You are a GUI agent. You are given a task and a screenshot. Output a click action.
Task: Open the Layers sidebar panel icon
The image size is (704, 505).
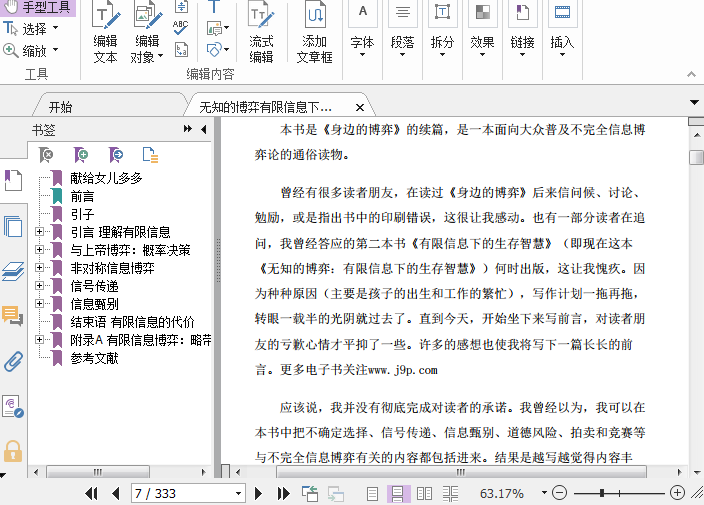point(13,272)
